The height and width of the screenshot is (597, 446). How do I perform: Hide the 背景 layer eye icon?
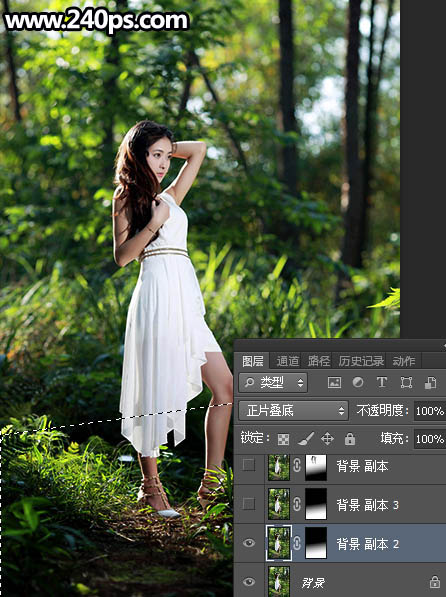click(249, 582)
